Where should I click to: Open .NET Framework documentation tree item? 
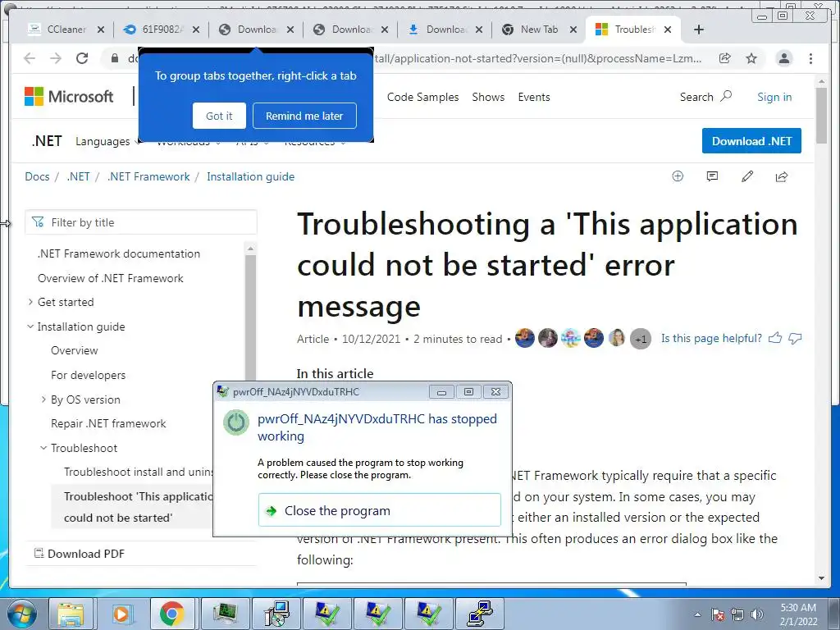119,253
